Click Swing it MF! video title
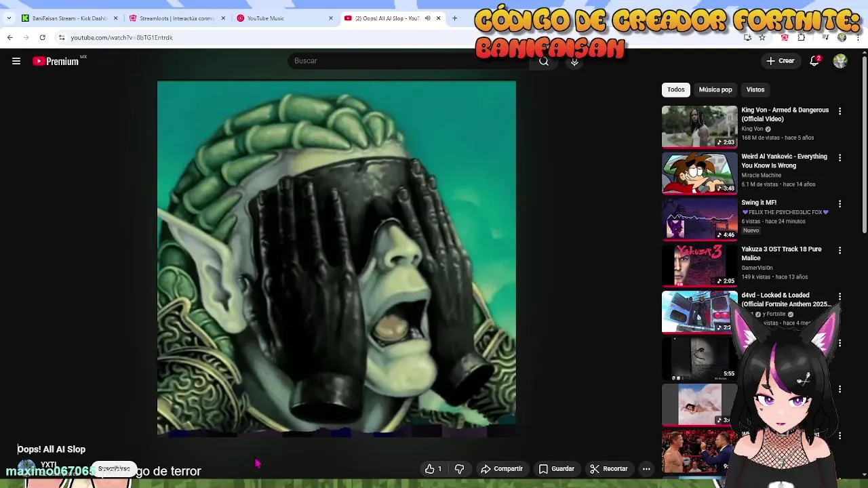The image size is (868, 488). (759, 203)
